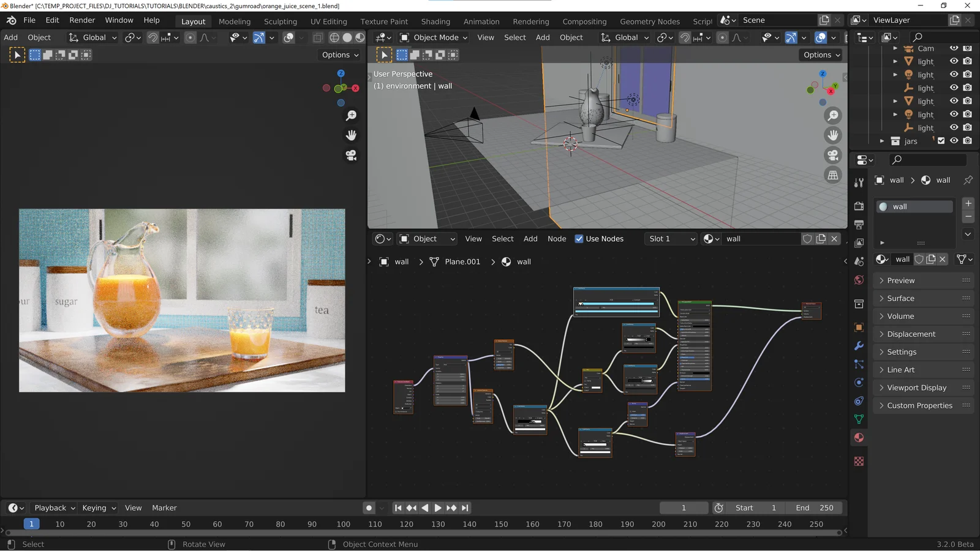Disable render visibility for the jars collection

point(968,141)
